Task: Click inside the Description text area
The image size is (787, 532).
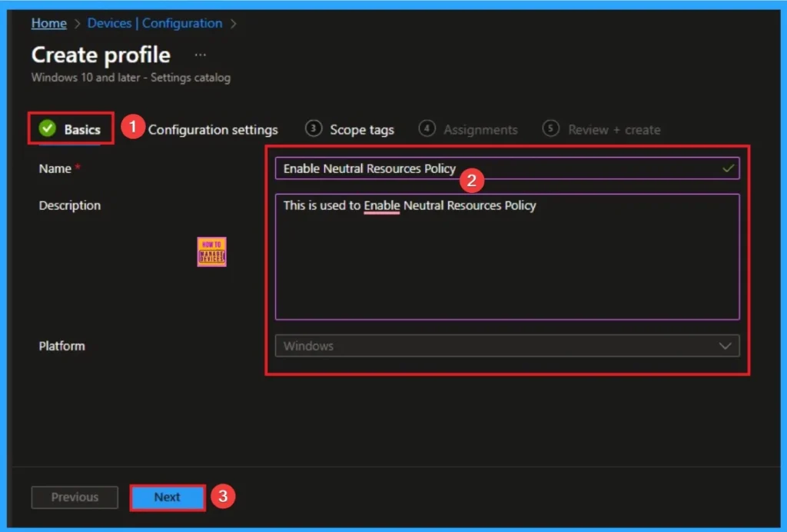Action: coord(507,261)
